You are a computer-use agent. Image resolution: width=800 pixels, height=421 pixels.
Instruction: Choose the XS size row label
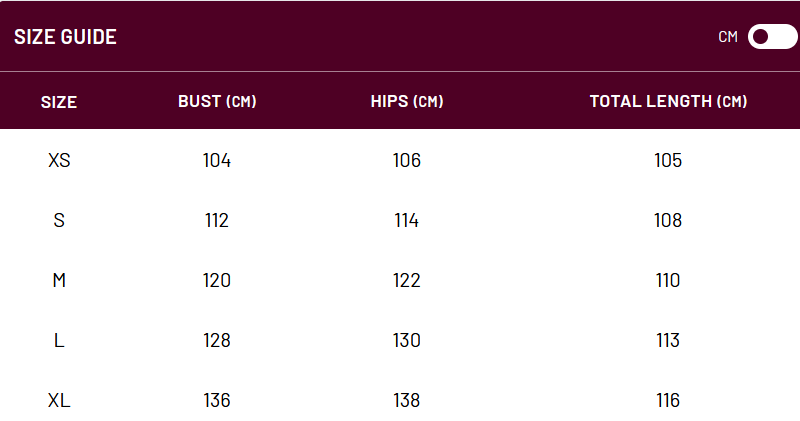(59, 160)
